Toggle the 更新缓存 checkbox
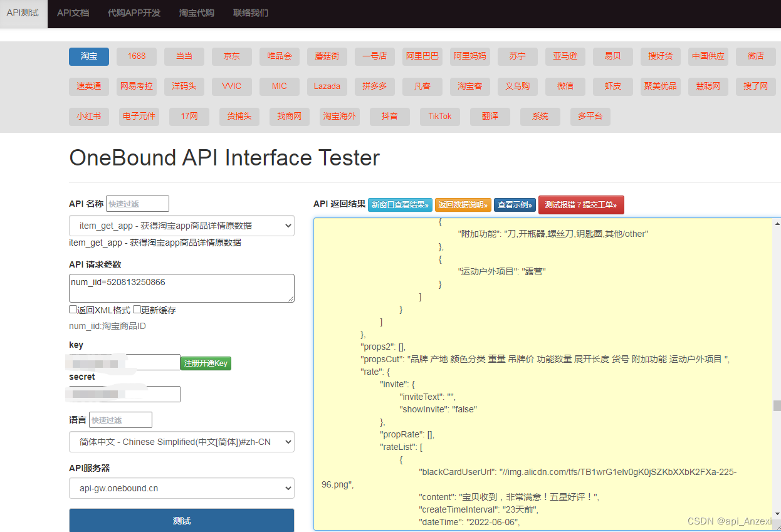This screenshot has width=781, height=532. [x=137, y=310]
